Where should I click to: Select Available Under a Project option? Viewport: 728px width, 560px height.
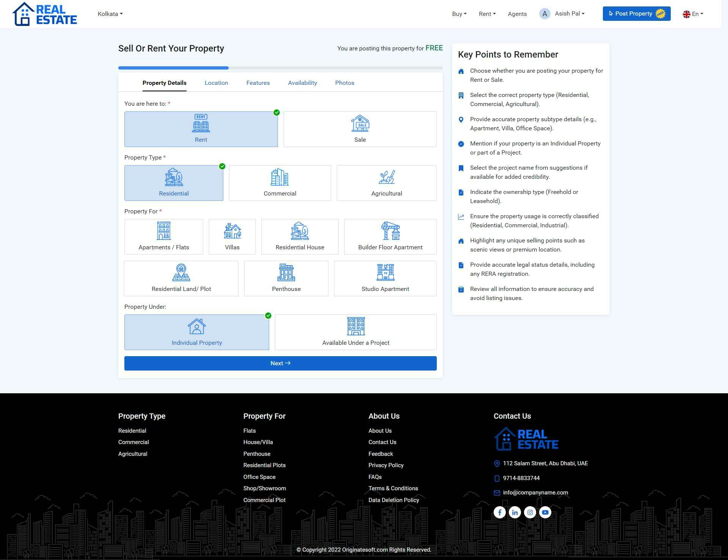(356, 332)
